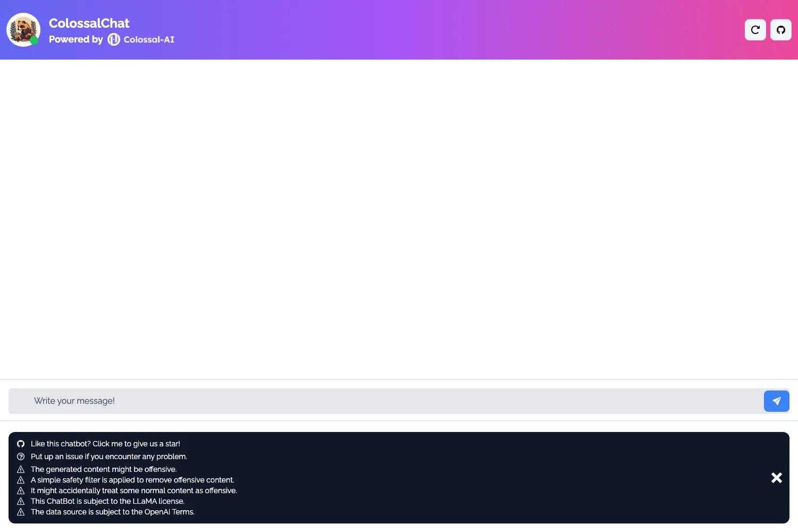Click the ColossalChat title text
798x532 pixels.
(89, 23)
